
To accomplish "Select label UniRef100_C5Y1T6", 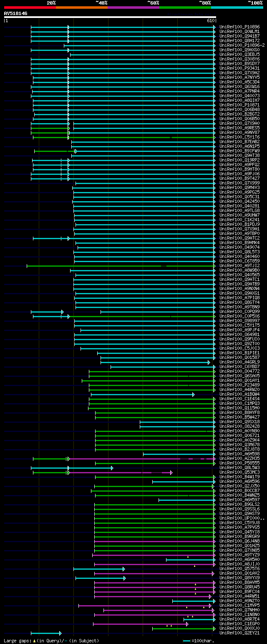I will (x=239, y=137).
